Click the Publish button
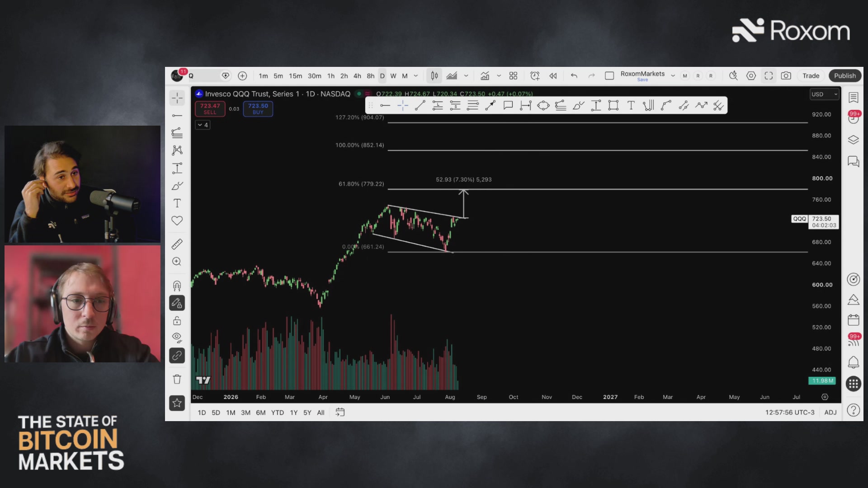 click(x=845, y=76)
